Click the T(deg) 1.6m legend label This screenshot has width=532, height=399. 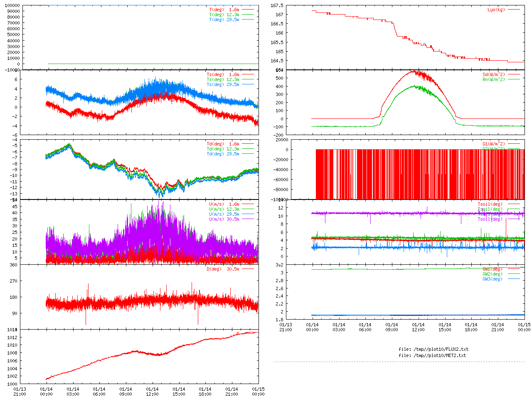pyautogui.click(x=224, y=10)
